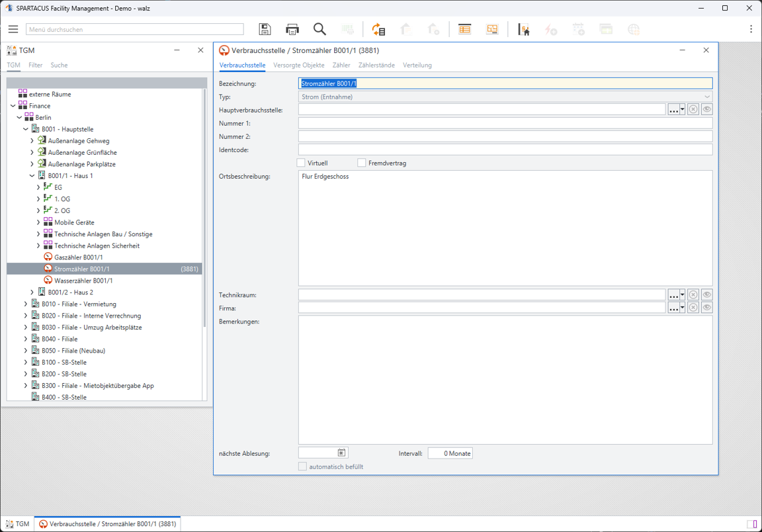Click the greyed calendar plus icon
The width and height of the screenshot is (762, 532).
coord(578,29)
